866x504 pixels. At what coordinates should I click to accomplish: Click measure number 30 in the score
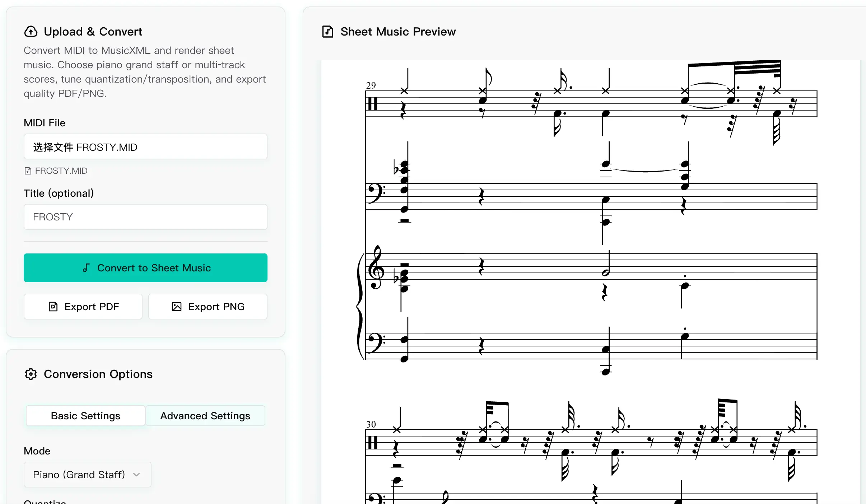click(371, 424)
